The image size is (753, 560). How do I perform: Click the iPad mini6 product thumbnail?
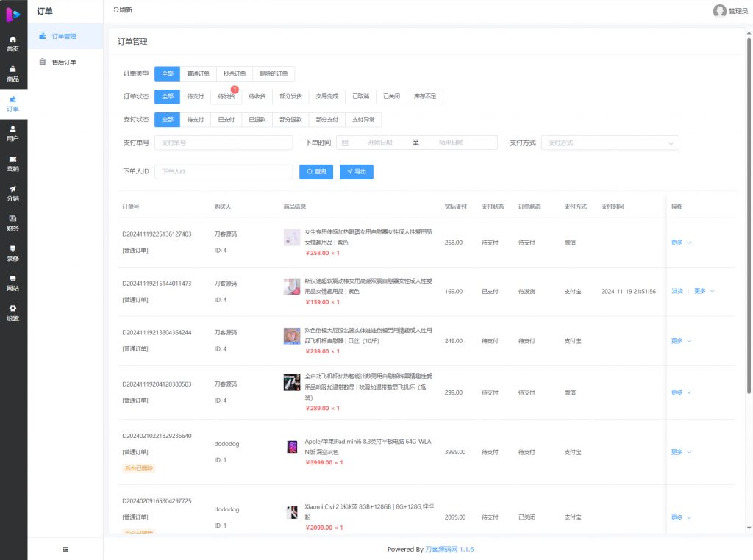292,448
